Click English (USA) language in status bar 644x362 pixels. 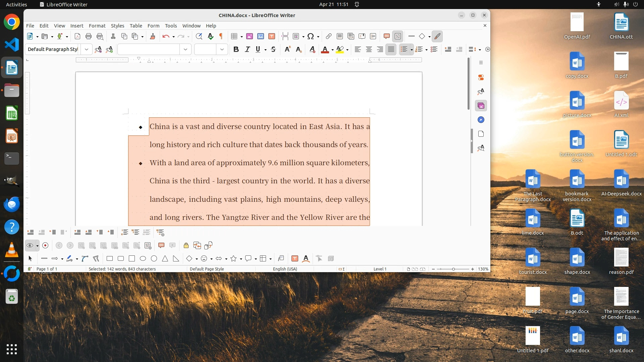coord(285,269)
